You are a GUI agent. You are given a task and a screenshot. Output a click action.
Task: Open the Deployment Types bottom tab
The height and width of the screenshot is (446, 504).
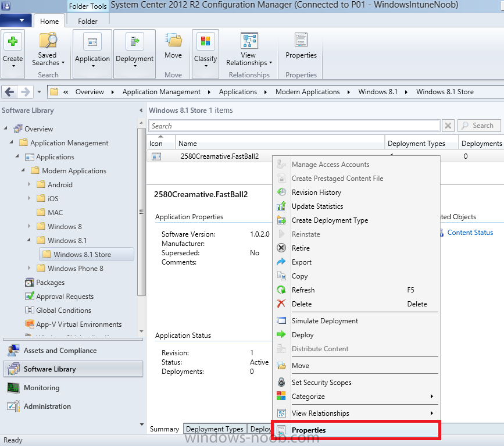215,429
